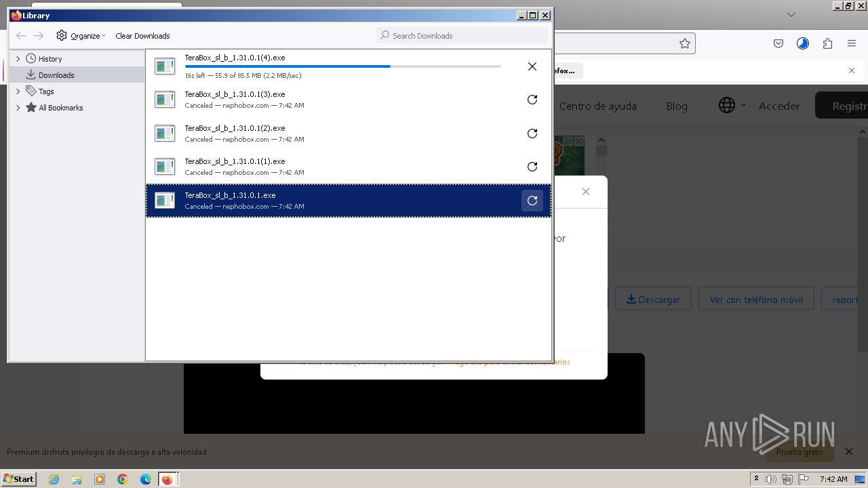The height and width of the screenshot is (488, 868).
Task: Open the list all tabs dropdown
Action: tap(791, 14)
